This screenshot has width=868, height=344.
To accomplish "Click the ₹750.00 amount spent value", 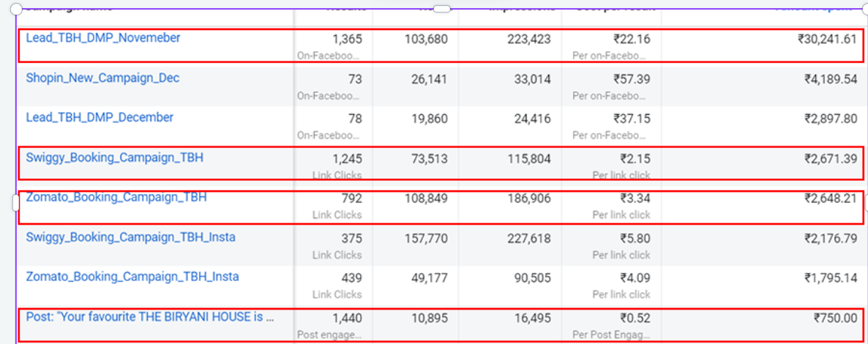I will pos(834,318).
